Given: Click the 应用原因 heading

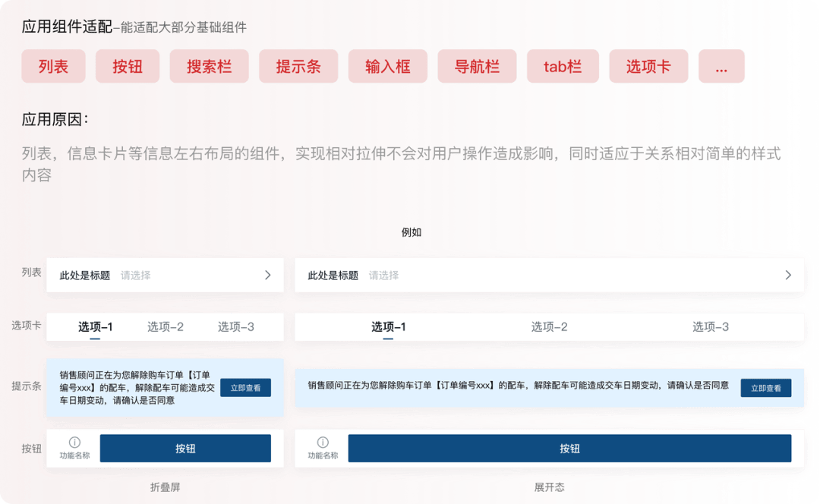Looking at the screenshot, I should (x=55, y=120).
